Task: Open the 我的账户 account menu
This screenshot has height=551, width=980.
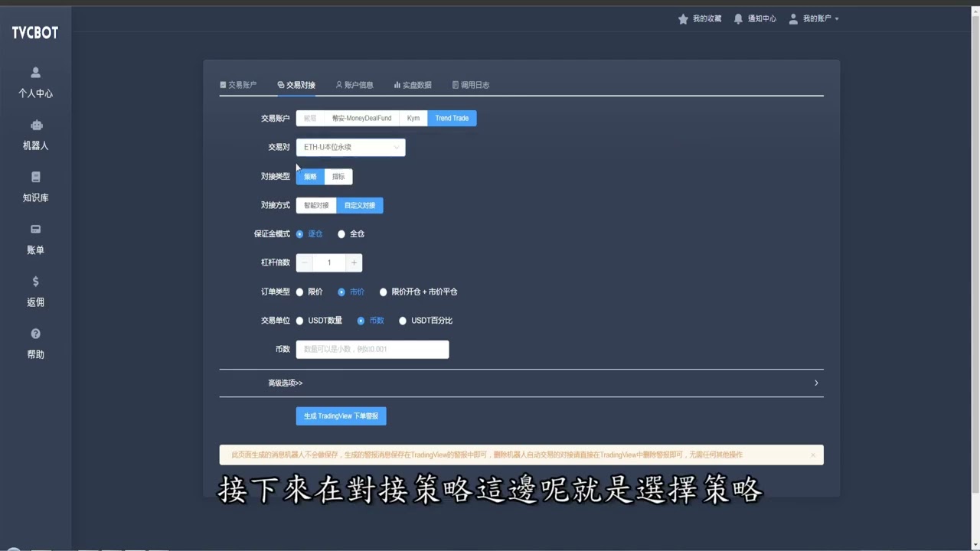Action: coord(814,18)
